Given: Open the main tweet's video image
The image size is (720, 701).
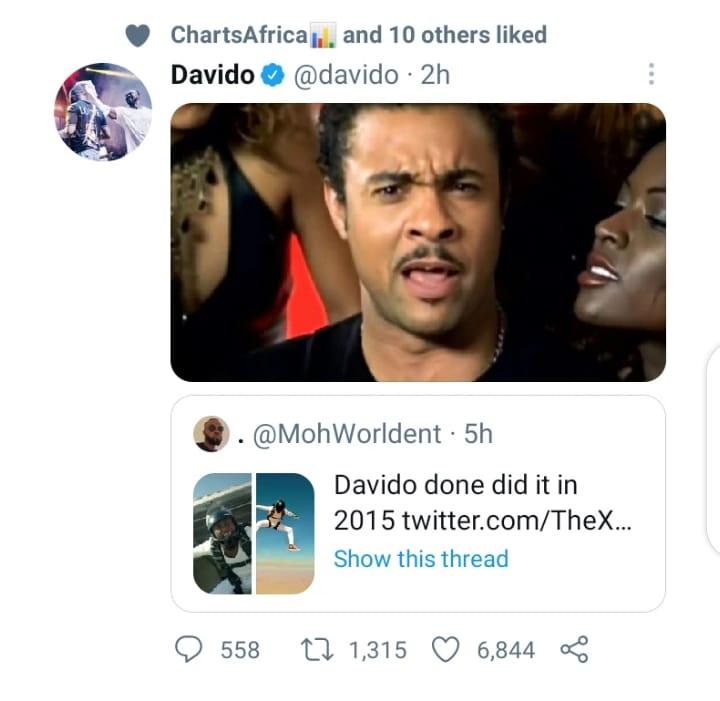Looking at the screenshot, I should (x=418, y=242).
